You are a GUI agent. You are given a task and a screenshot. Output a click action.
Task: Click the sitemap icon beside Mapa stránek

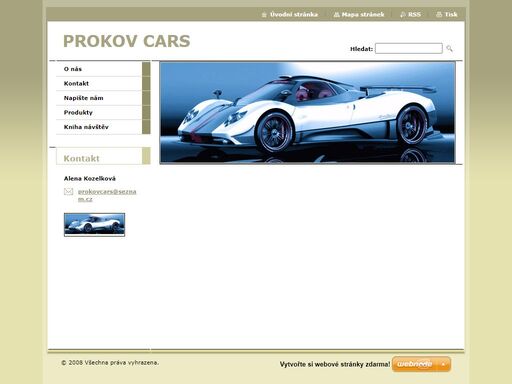click(x=336, y=15)
